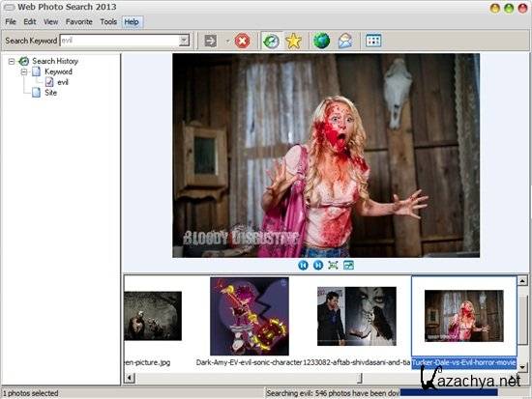This screenshot has height=399, width=532.
Task: Select the Tucker-Dale-vs-Evil-horror-movie thumbnail
Action: (463, 316)
